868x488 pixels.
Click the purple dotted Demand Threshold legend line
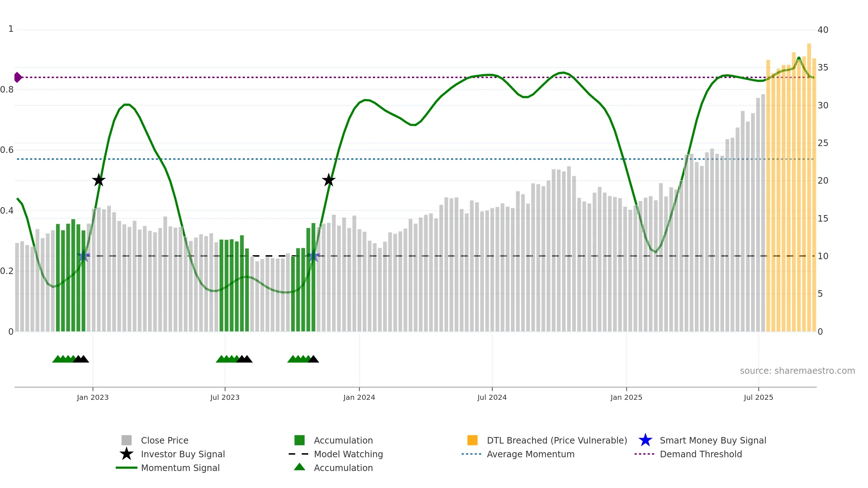644,454
